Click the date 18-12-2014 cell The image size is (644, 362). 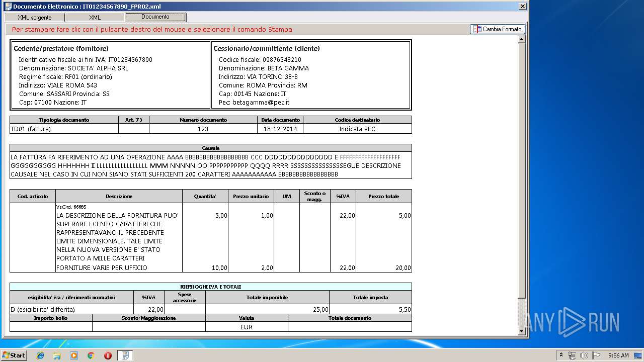pos(280,129)
